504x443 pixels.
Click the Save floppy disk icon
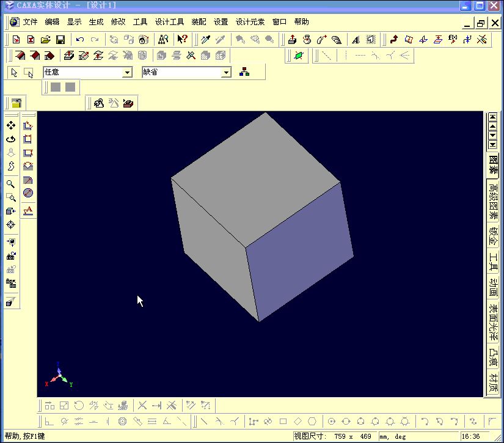click(60, 40)
